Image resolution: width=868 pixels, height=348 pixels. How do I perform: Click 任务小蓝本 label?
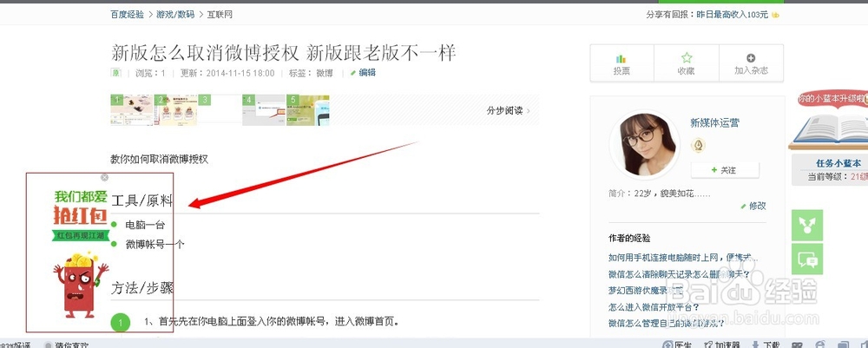[838, 163]
